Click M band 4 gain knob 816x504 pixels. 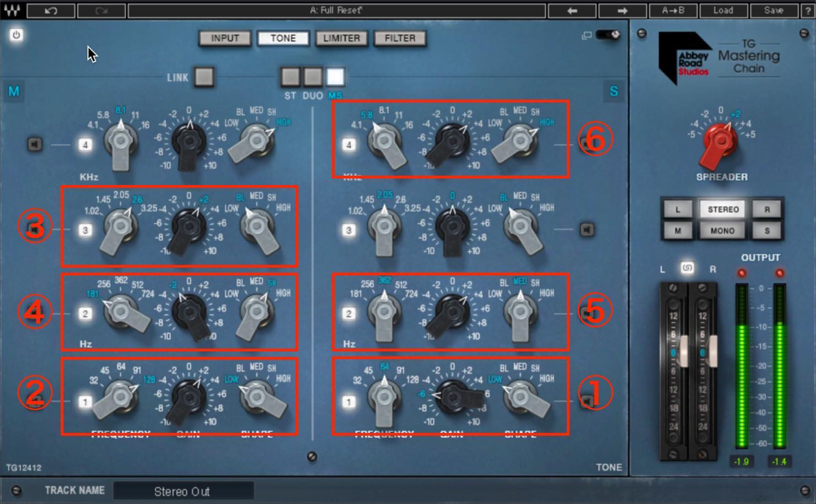pos(189,142)
